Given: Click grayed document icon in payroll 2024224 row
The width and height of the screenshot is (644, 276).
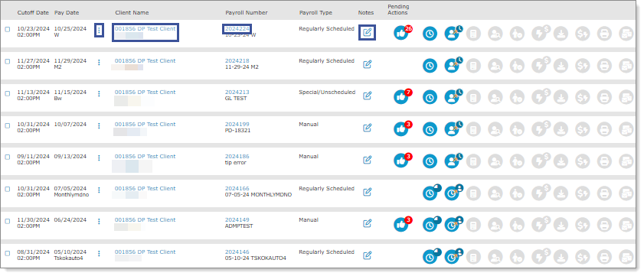Looking at the screenshot, I should tap(473, 34).
